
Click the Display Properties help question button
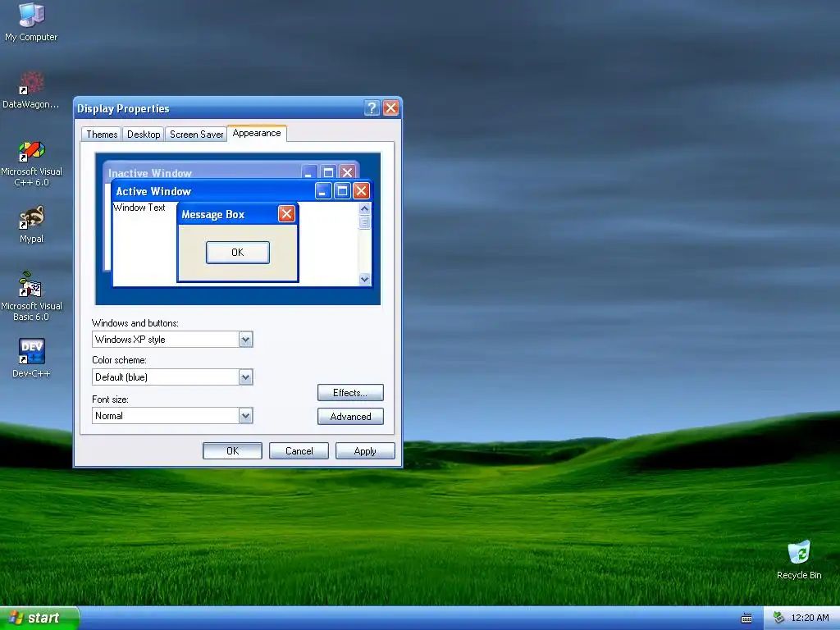click(372, 108)
